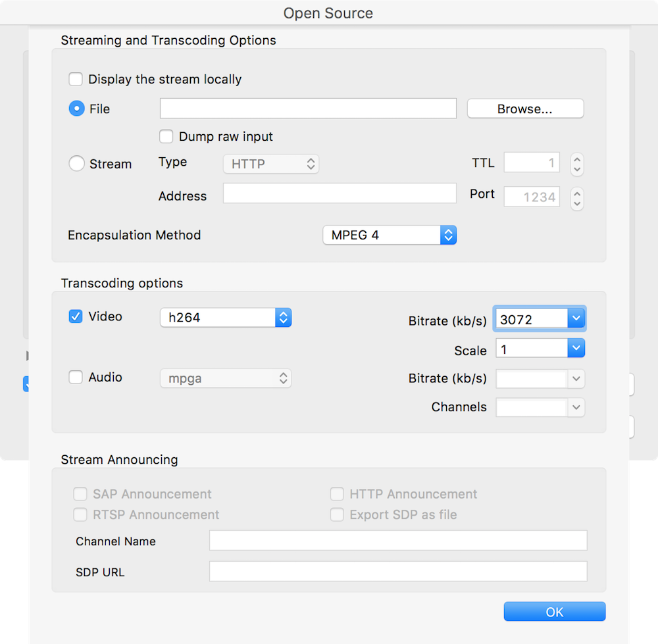Confirm settings with the OK button
This screenshot has width=658, height=644.
point(555,612)
